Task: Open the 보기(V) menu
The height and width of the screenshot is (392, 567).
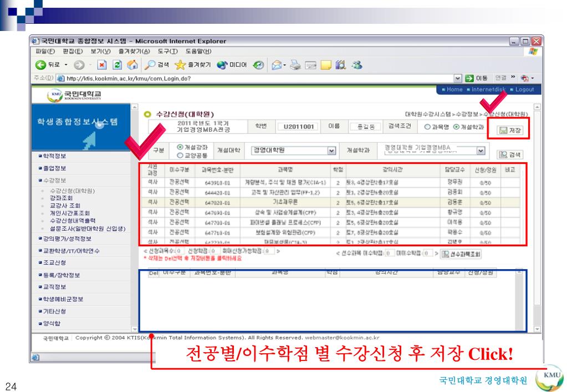Action: [x=100, y=51]
